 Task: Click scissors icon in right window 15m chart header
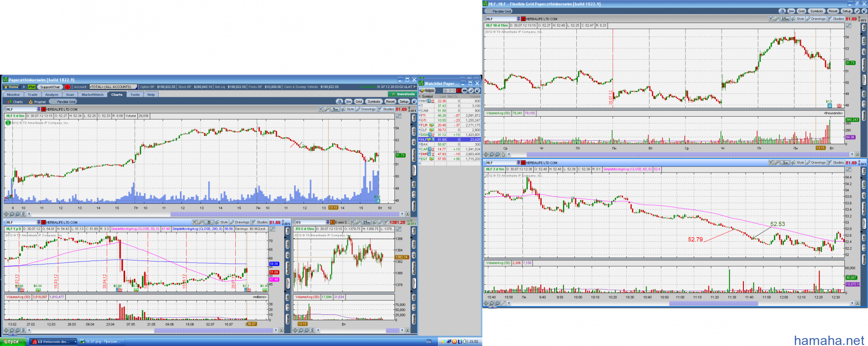771,19
